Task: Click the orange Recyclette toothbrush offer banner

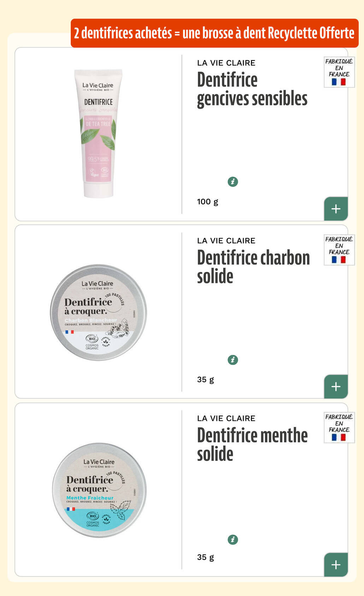Action: pyautogui.click(x=214, y=33)
